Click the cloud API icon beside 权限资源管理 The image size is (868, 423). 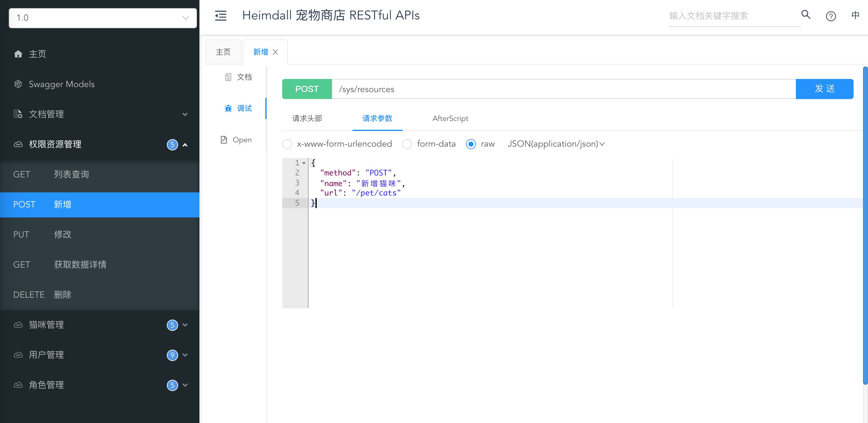(x=18, y=144)
